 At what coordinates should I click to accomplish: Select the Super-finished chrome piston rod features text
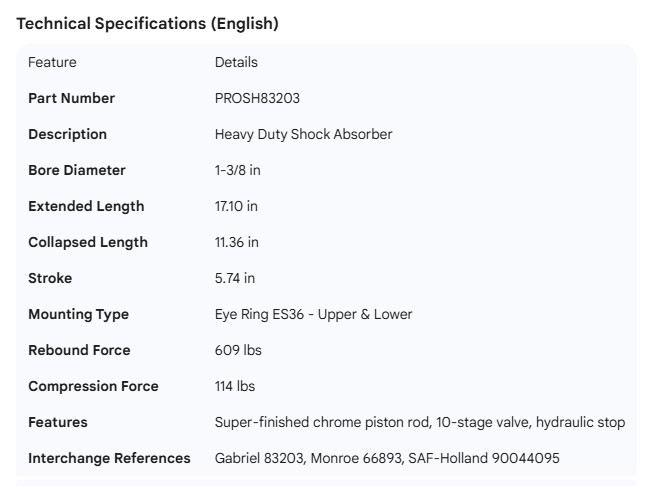tap(420, 422)
